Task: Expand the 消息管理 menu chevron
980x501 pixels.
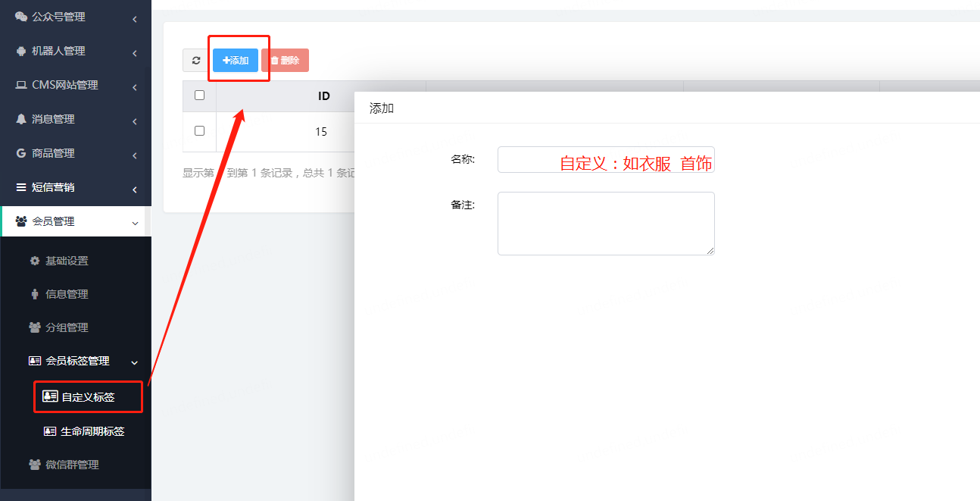Action: (135, 119)
